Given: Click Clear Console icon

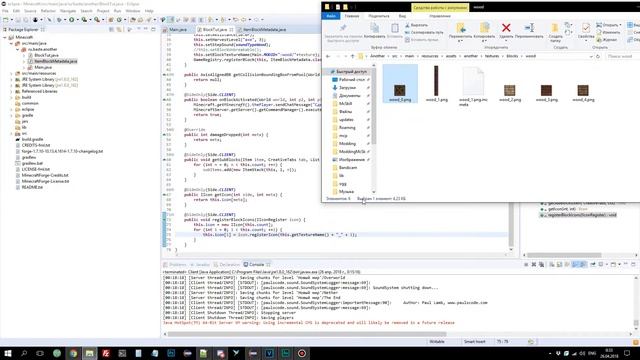Looking at the screenshot, I should [x=552, y=264].
